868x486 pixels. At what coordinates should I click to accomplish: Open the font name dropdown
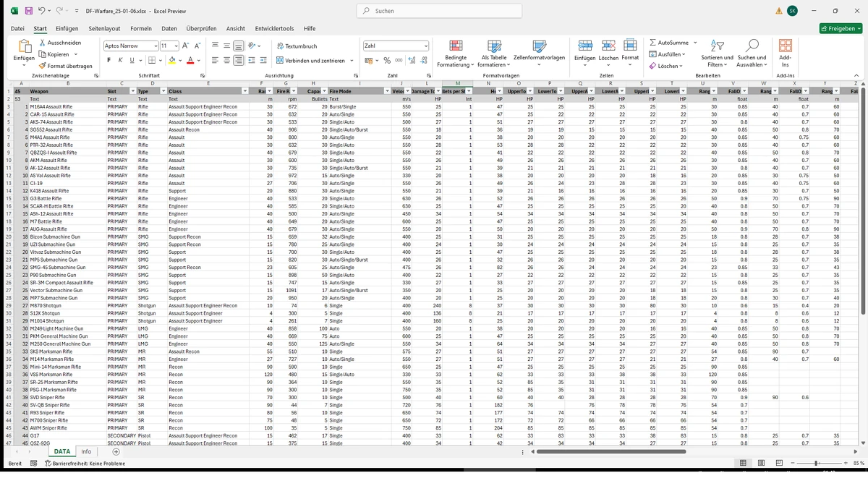(154, 45)
